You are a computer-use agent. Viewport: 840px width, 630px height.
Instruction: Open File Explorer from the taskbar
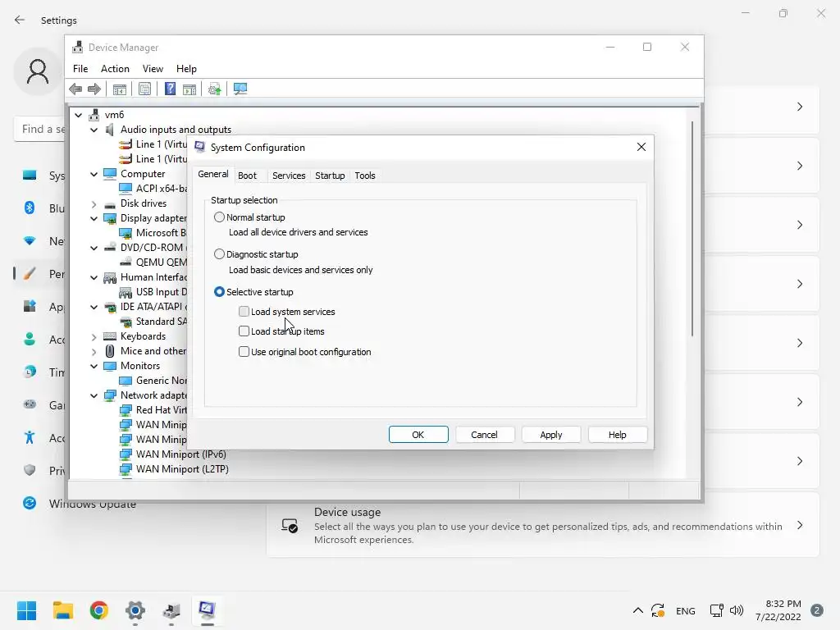coord(62,610)
